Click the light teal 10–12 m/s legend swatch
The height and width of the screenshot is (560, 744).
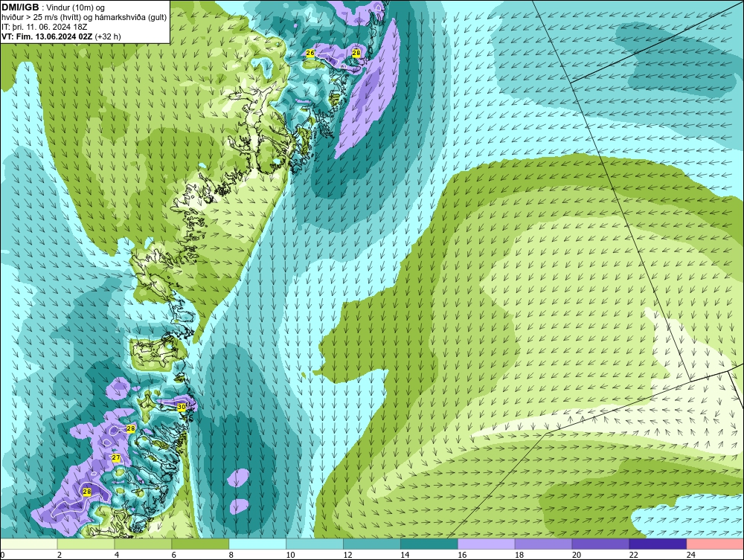point(315,544)
